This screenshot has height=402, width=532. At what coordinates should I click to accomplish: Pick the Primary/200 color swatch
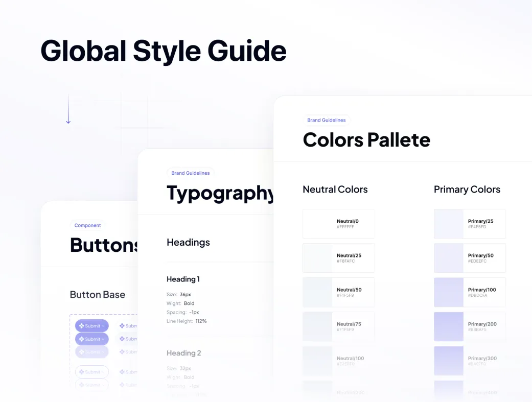click(449, 326)
